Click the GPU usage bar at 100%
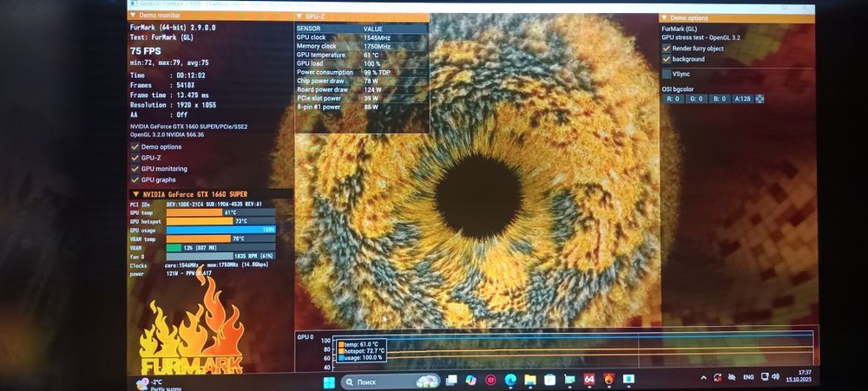Screen dimensions: 868x391 click(220, 230)
